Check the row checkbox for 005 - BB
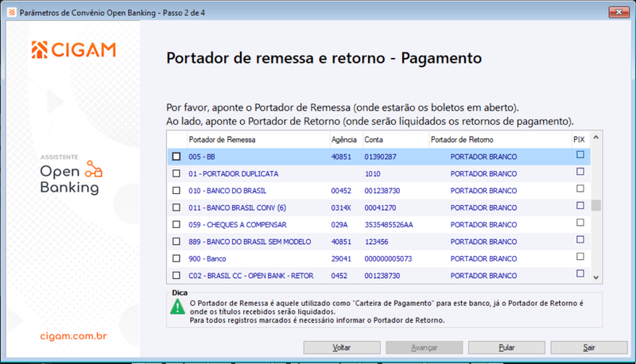636x364 pixels. 176,157
